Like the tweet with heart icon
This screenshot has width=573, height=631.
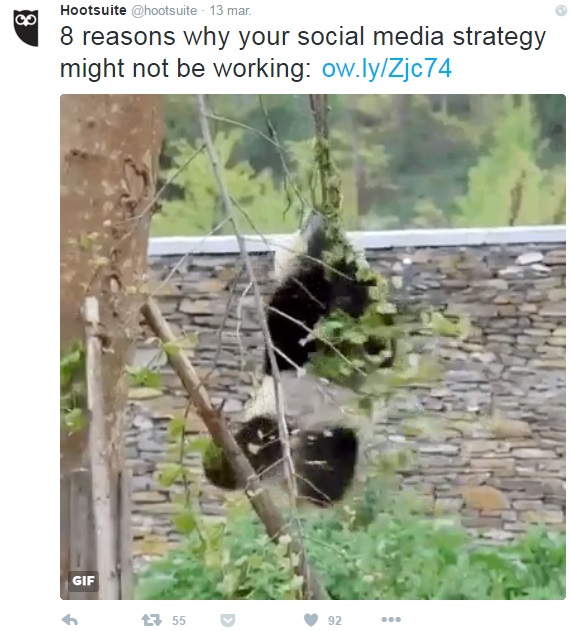tap(311, 620)
